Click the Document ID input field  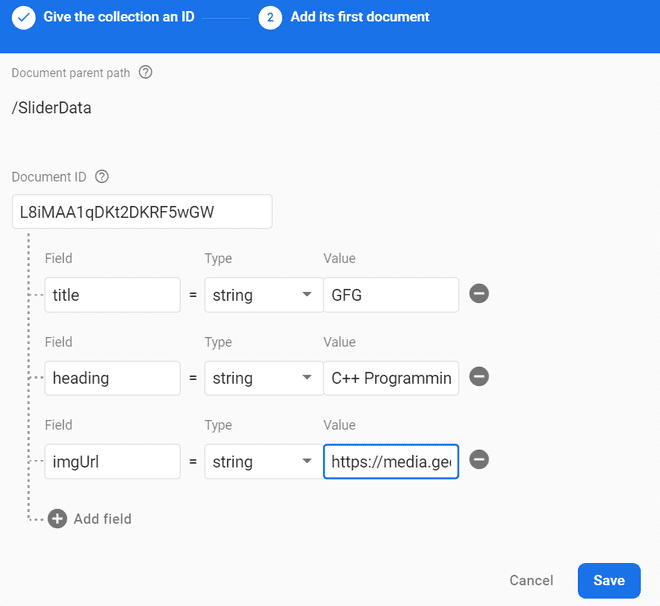click(141, 212)
